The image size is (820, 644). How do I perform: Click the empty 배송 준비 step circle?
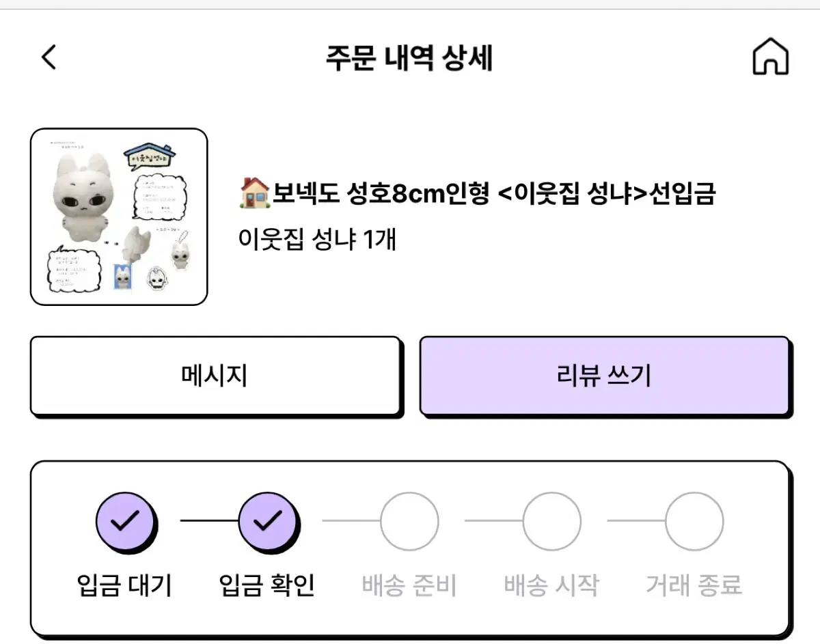409,522
